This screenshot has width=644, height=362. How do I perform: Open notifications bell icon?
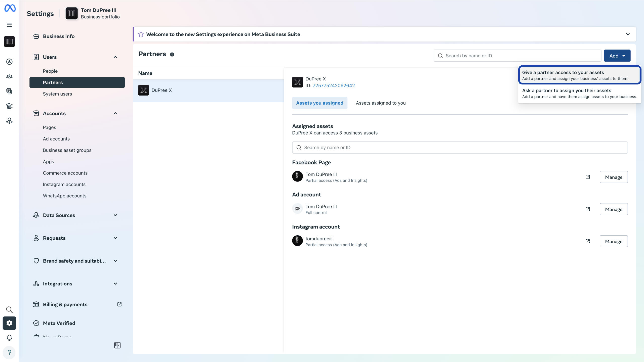[x=9, y=338]
